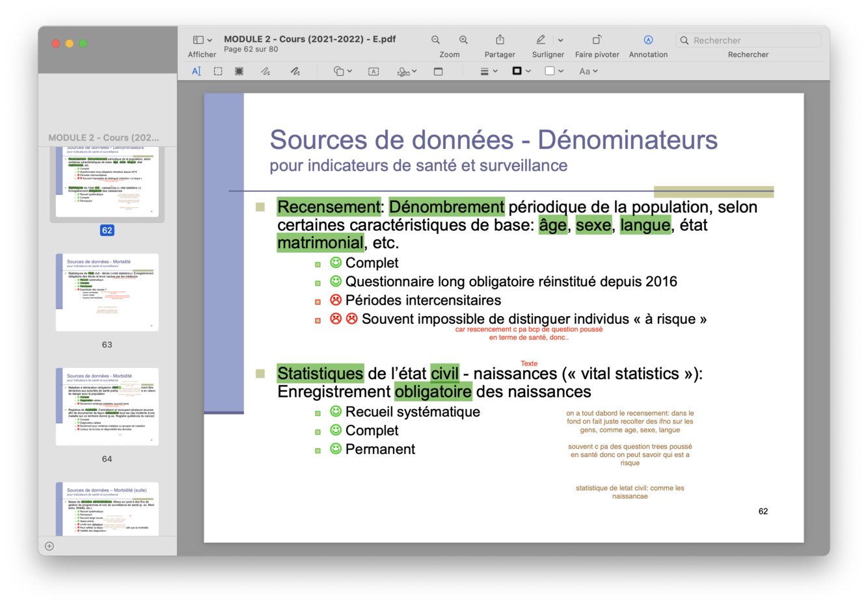Viewport: 868px width, 606px height.
Task: Select the note 'statistique de letat civil'
Action: [630, 492]
